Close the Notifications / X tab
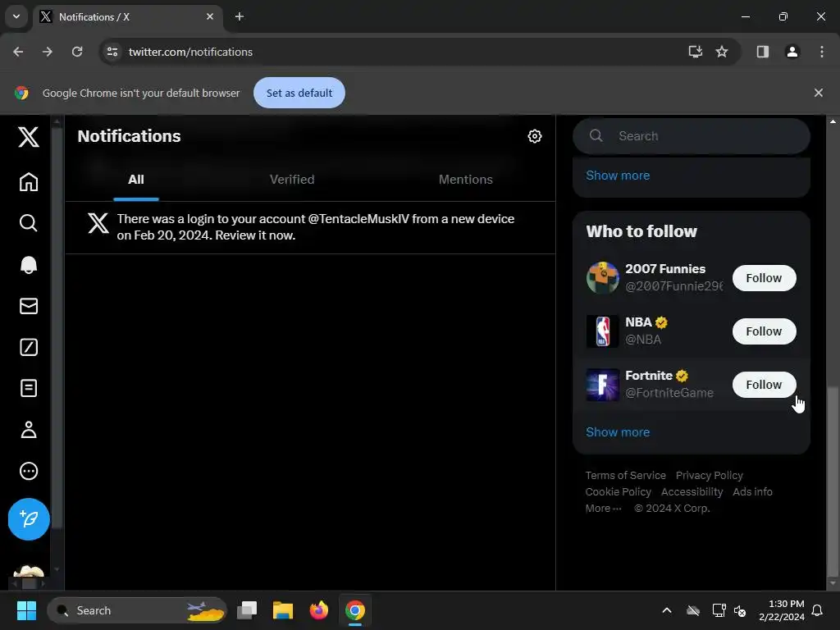840x630 pixels. coord(210,16)
